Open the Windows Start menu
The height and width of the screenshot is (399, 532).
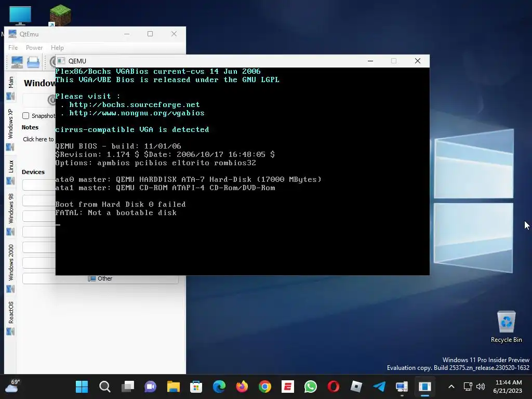[x=82, y=387]
